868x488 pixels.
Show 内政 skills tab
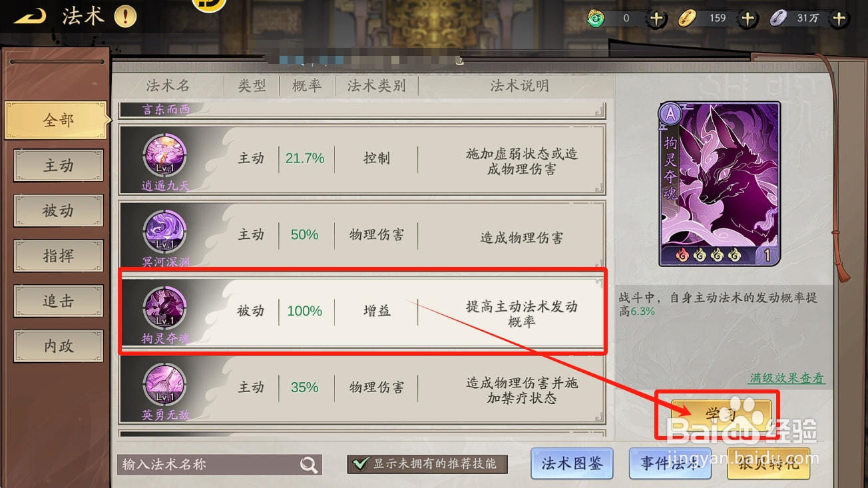[x=59, y=347]
